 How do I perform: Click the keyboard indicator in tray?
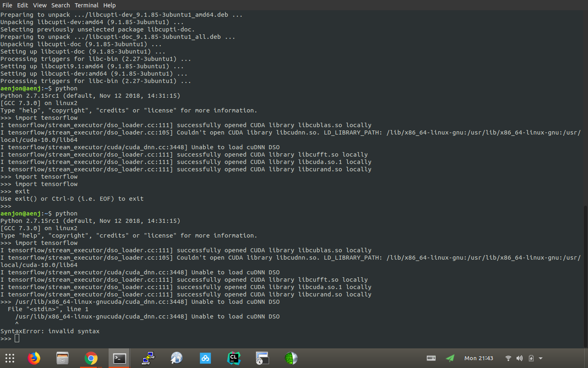click(x=431, y=358)
